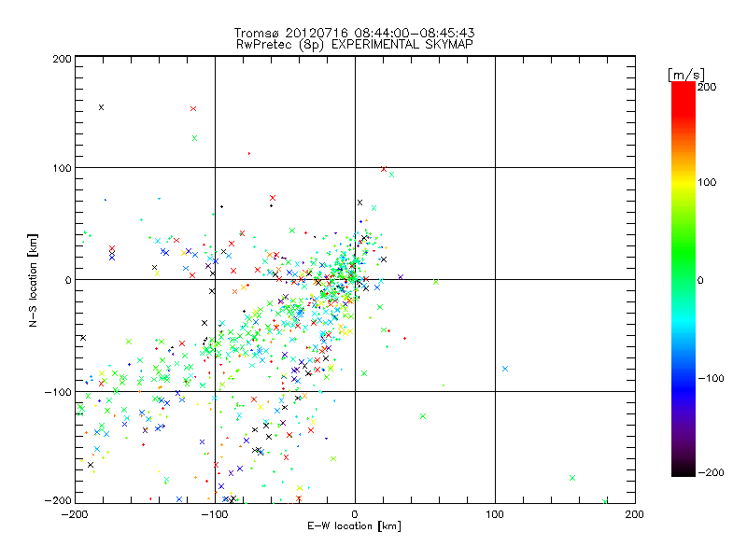Click the red X marker at the top near -115 km E-W
The width and height of the screenshot is (747, 560).
[x=193, y=109]
